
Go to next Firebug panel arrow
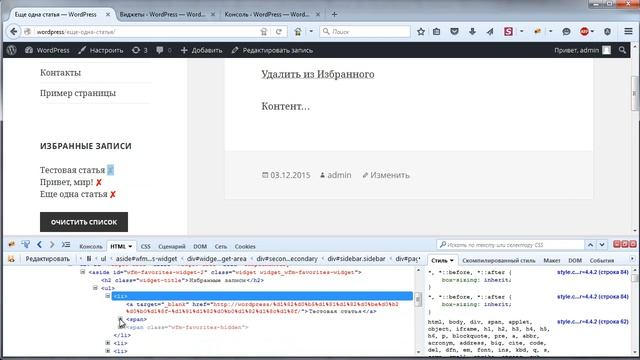52,244
